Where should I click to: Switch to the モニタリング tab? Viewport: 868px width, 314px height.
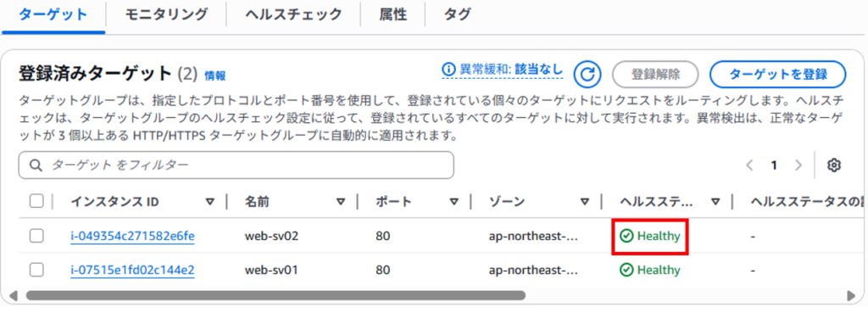click(166, 15)
